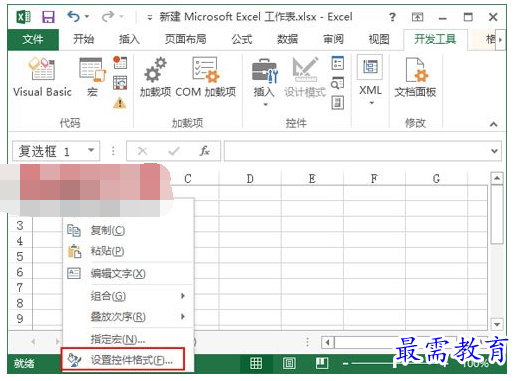Expand the formula bar chevron
The height and width of the screenshot is (381, 517).
point(495,151)
